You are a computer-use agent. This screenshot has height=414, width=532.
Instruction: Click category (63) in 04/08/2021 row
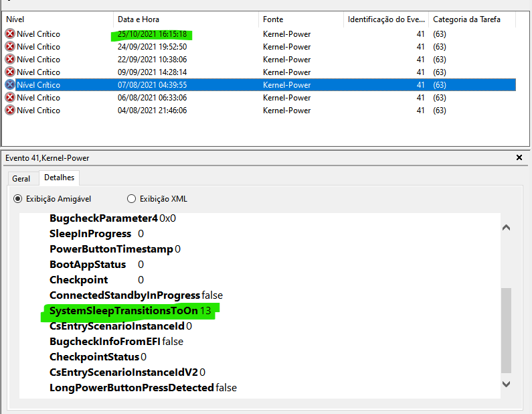coord(440,111)
